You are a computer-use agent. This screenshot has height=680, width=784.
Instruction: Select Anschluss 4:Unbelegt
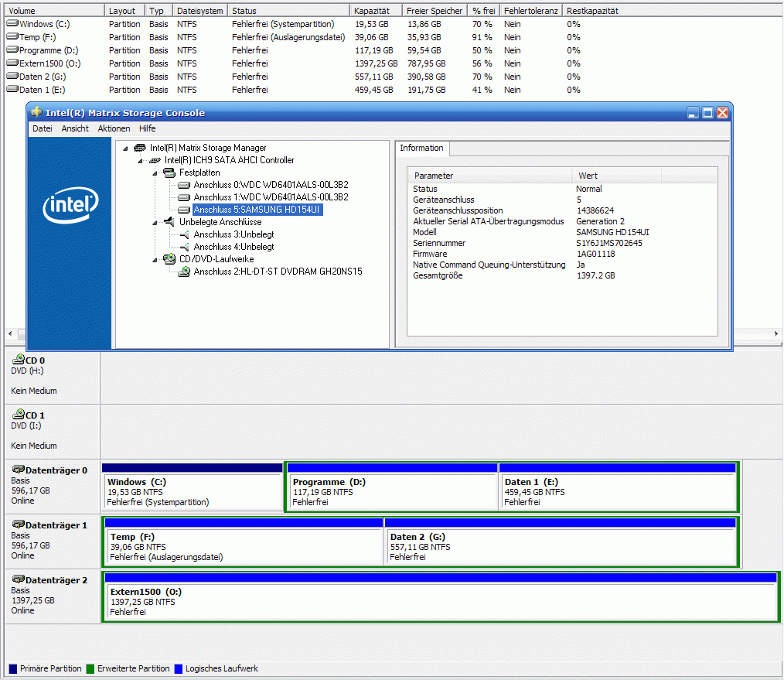233,247
